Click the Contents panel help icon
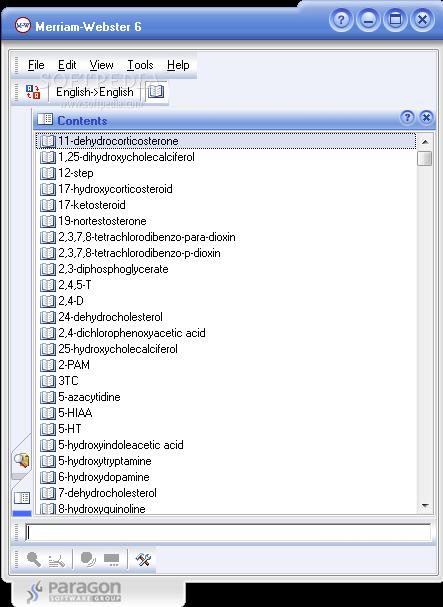The width and height of the screenshot is (443, 607). click(x=407, y=117)
